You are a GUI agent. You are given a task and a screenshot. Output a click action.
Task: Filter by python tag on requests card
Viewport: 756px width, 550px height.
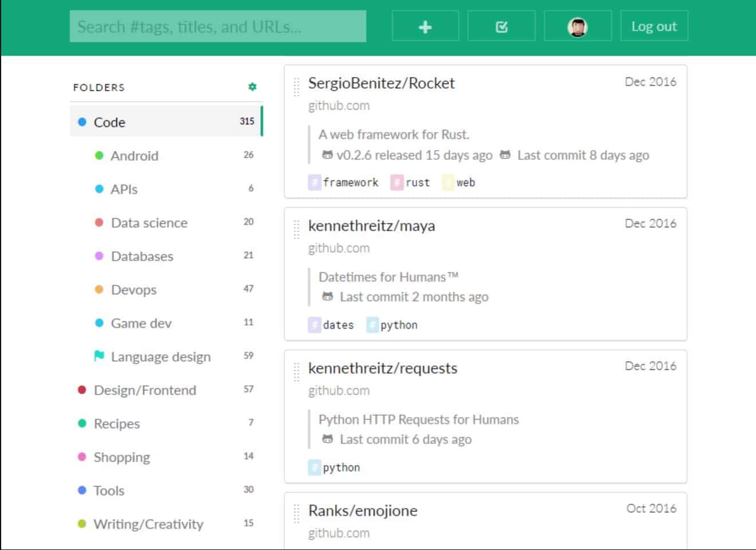[x=334, y=467]
